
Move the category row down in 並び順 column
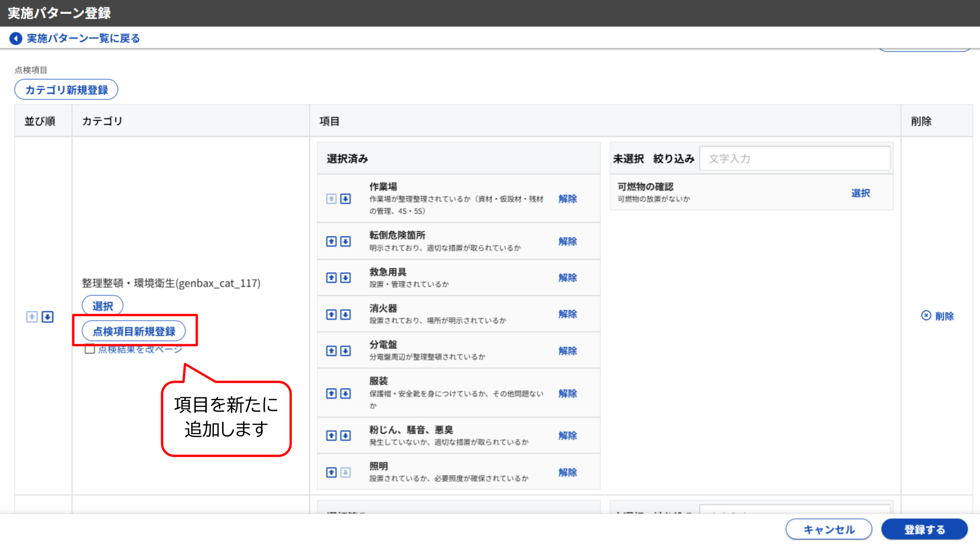[47, 316]
